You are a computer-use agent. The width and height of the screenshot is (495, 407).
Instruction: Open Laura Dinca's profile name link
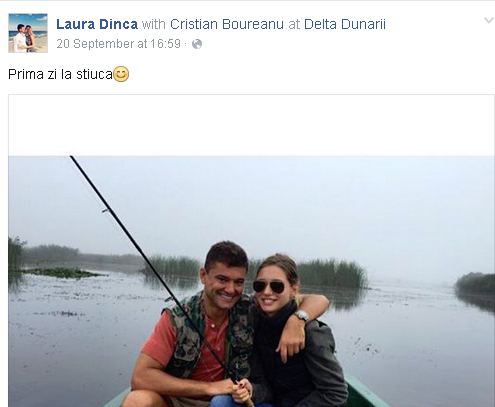[97, 24]
